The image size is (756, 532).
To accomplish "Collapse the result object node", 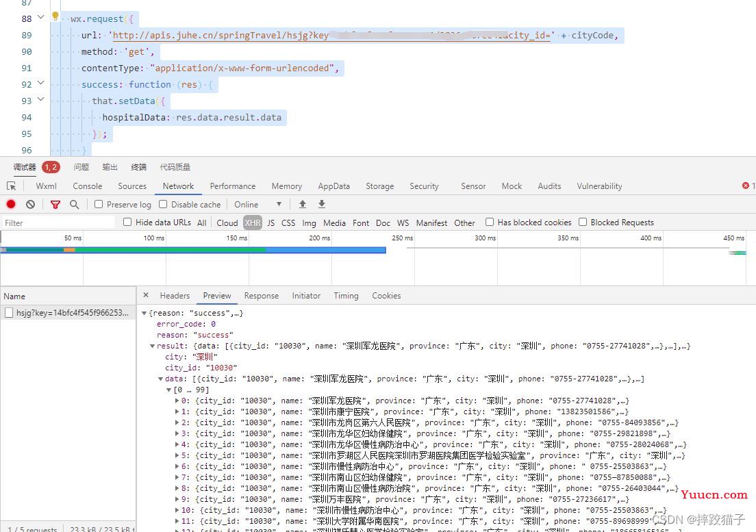I will [x=152, y=346].
